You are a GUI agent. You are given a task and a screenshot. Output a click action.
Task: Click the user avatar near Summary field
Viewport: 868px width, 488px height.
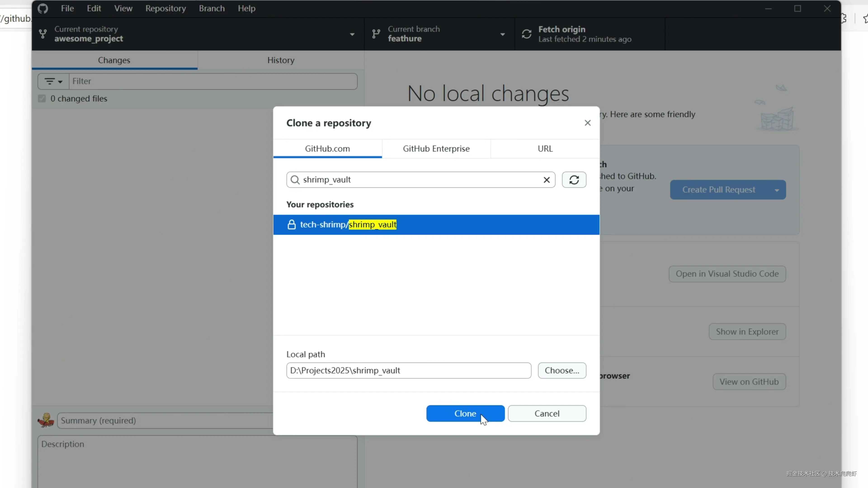coord(46,420)
